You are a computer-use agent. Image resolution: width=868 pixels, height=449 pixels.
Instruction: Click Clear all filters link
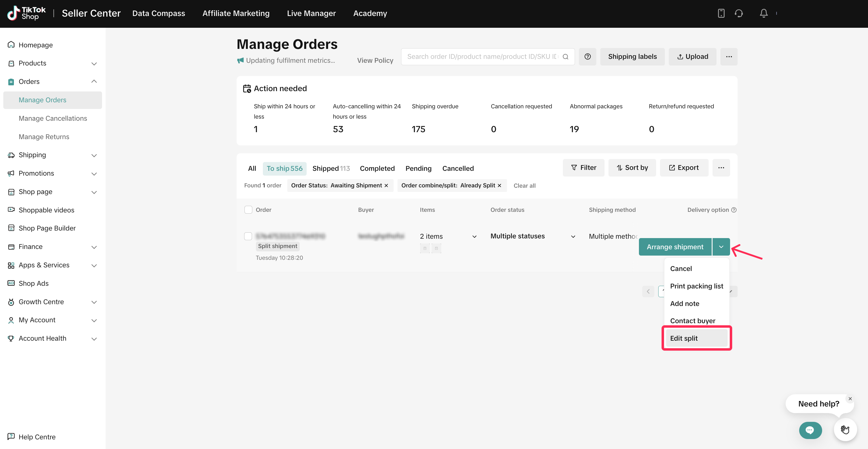pyautogui.click(x=524, y=186)
